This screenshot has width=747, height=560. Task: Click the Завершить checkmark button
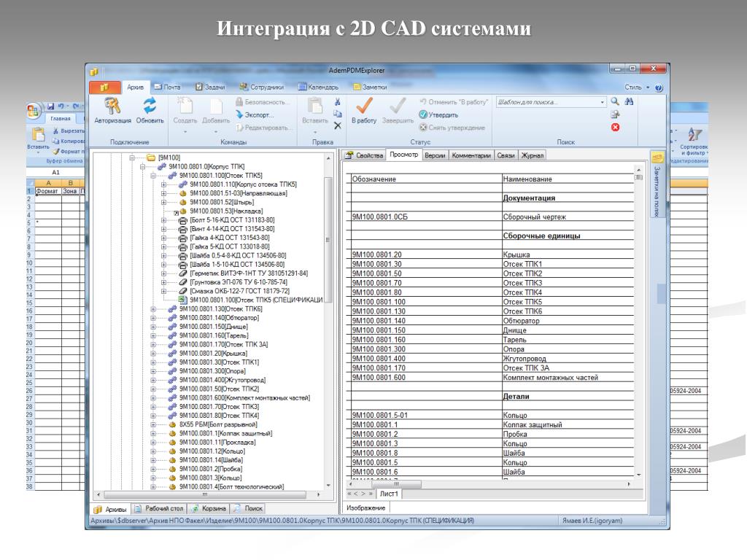click(x=398, y=111)
